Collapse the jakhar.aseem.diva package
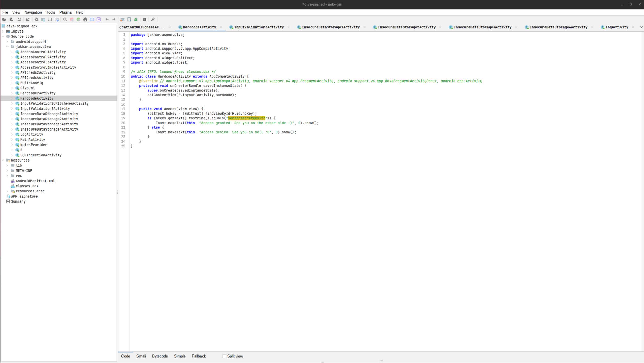 click(x=7, y=47)
